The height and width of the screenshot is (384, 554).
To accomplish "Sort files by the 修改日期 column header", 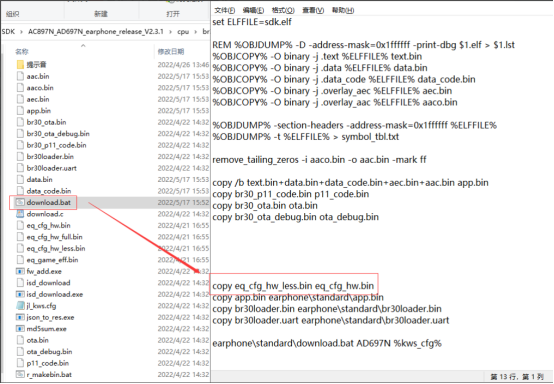I will pos(171,52).
